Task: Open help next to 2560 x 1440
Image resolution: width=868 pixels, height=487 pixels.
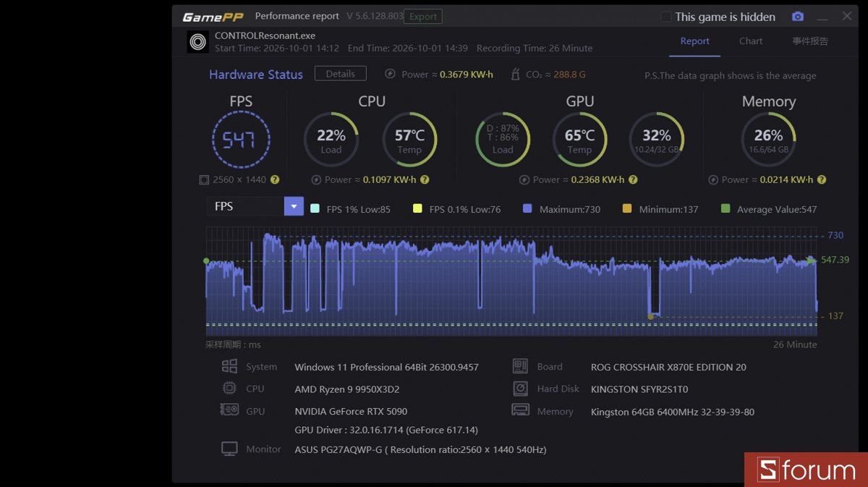Action: click(275, 179)
